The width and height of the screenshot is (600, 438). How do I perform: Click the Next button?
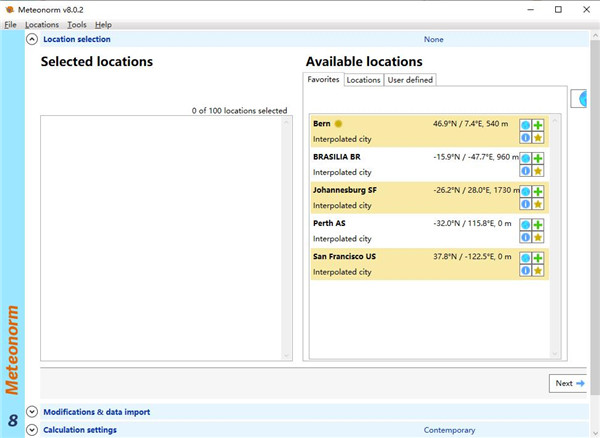tap(569, 383)
